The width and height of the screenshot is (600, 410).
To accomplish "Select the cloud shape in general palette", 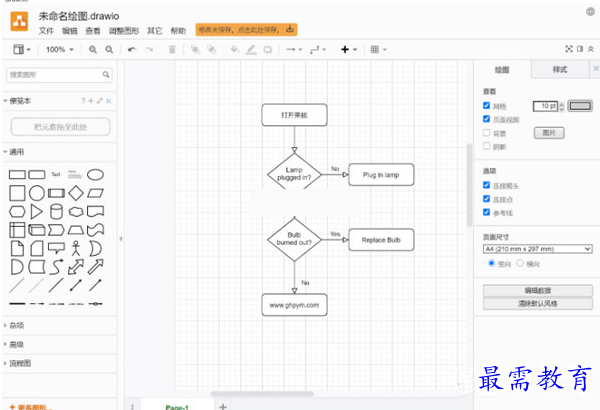I will click(x=76, y=211).
